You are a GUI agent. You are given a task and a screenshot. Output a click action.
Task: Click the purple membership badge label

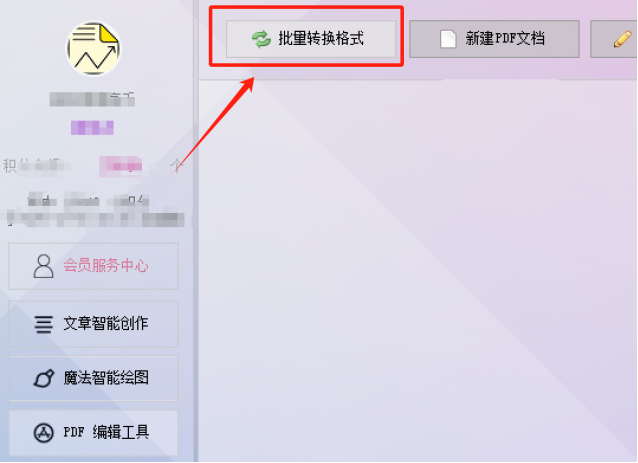pyautogui.click(x=92, y=127)
